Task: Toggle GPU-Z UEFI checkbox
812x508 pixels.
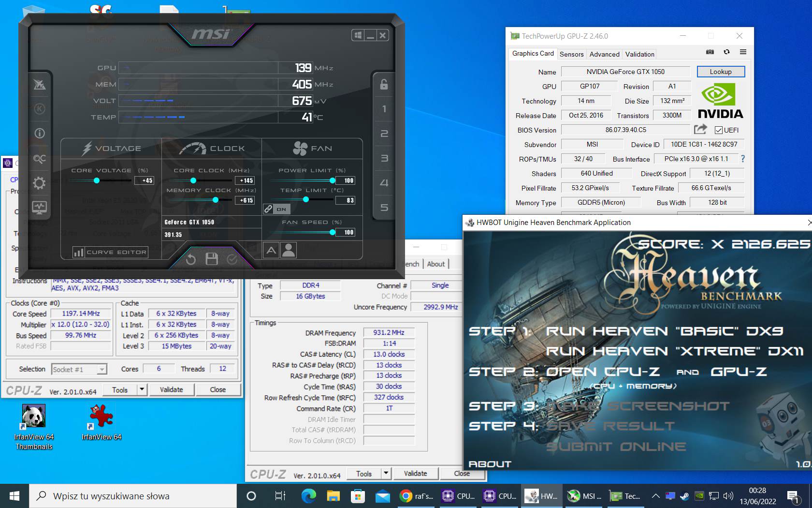Action: pyautogui.click(x=718, y=130)
